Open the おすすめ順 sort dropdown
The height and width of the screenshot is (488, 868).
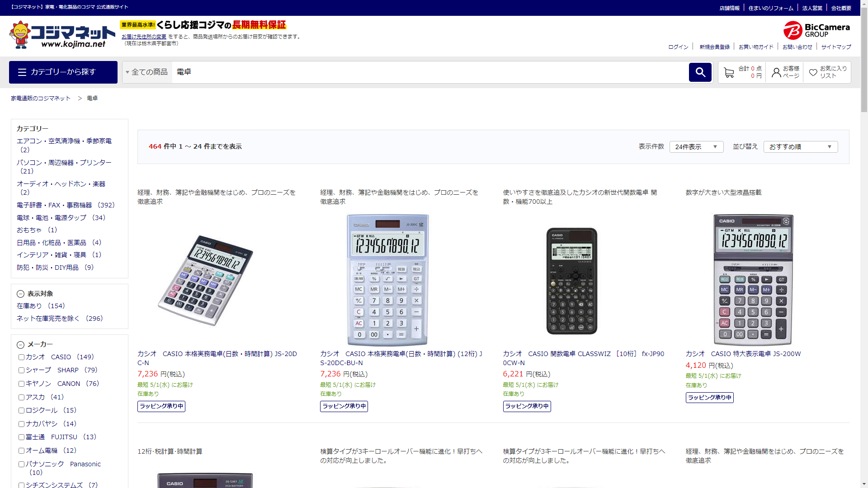pos(800,147)
